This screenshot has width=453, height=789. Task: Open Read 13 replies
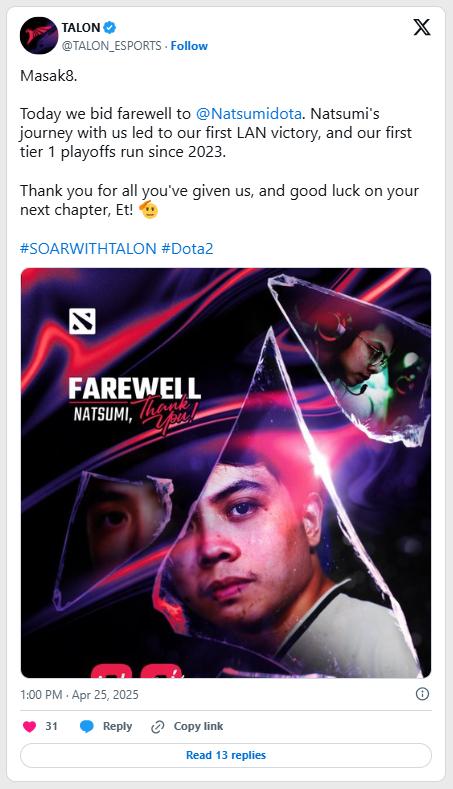pos(226,755)
